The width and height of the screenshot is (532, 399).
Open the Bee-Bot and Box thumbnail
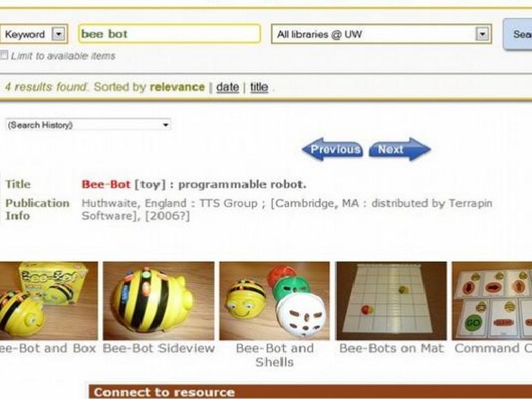point(48,301)
